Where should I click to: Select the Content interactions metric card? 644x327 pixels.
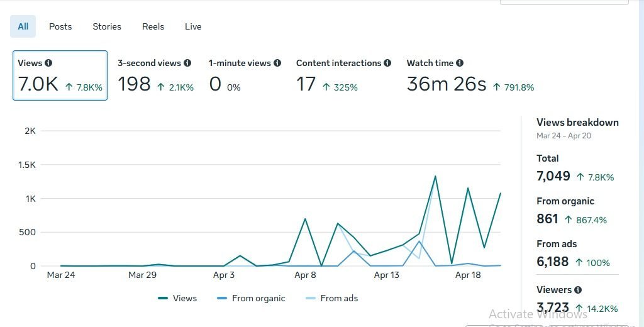(343, 75)
